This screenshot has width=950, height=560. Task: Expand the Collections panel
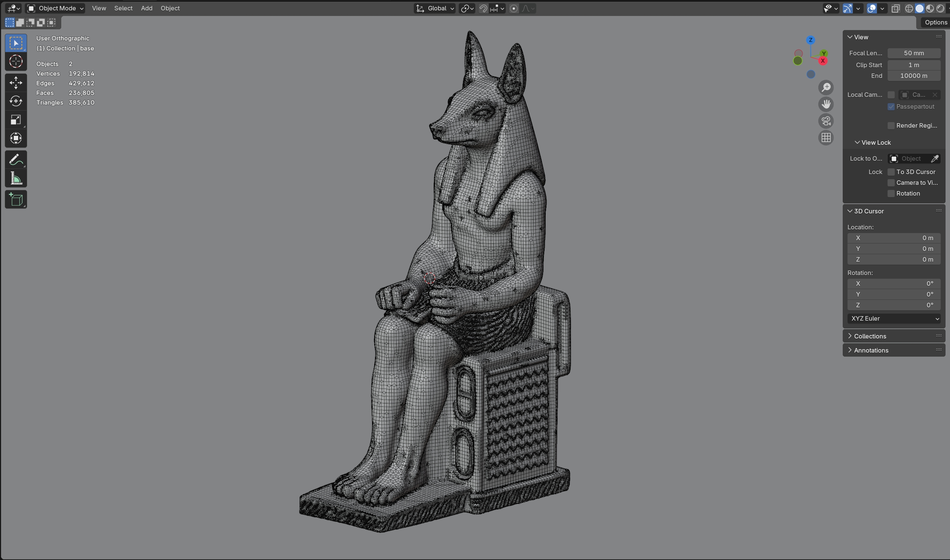click(869, 336)
